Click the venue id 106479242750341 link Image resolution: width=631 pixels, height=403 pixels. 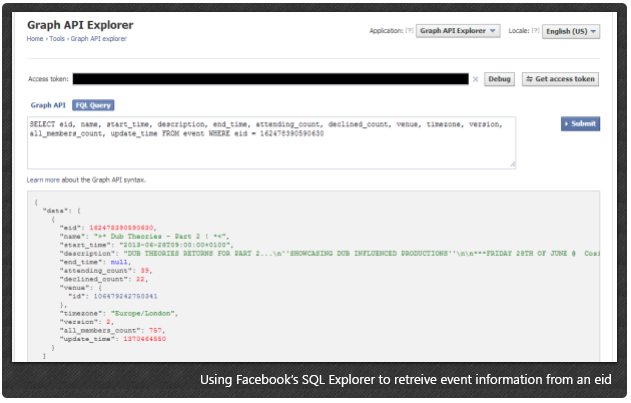click(x=125, y=296)
